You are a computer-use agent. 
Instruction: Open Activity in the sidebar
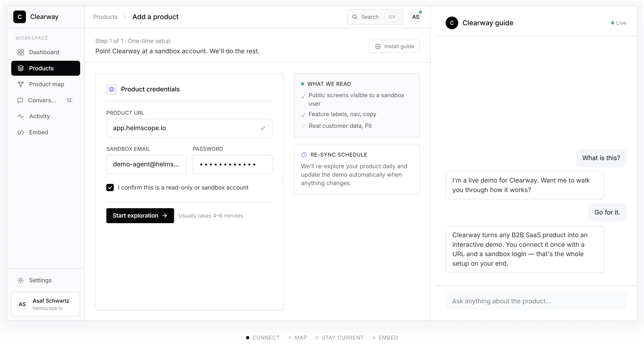point(46,116)
